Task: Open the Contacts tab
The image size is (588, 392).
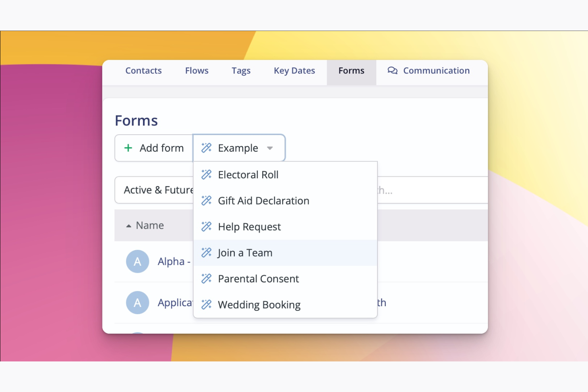Action: point(143,71)
